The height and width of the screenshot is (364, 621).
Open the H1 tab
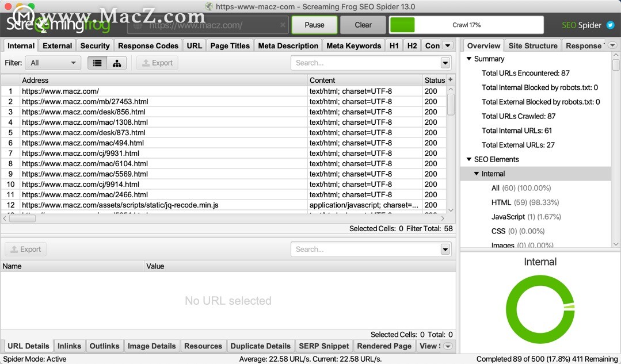click(x=394, y=45)
